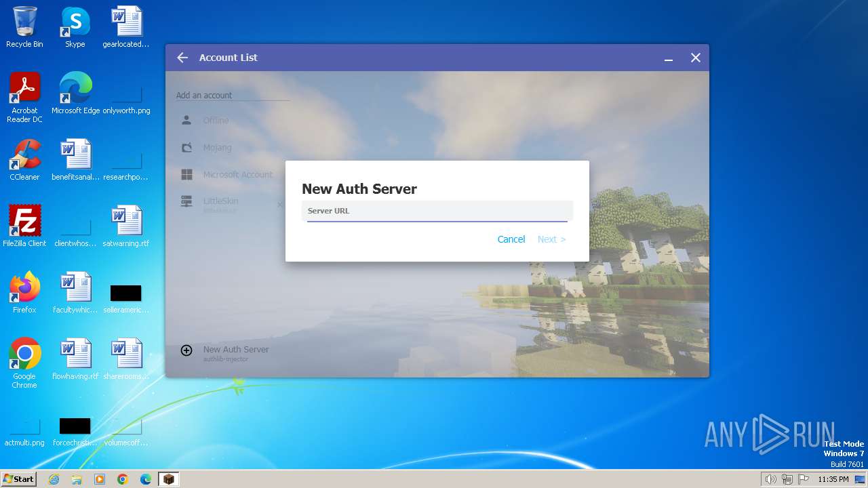The height and width of the screenshot is (488, 868).
Task: Close the Account List launcher window
Action: click(x=696, y=58)
